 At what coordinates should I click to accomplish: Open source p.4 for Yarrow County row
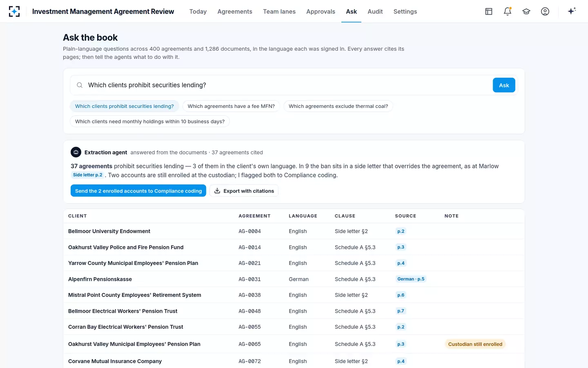(x=401, y=263)
